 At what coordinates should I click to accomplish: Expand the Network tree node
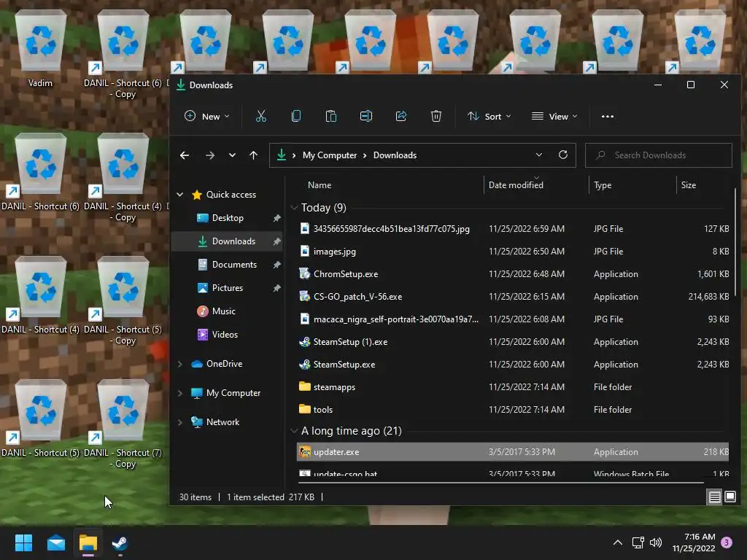pyautogui.click(x=179, y=422)
